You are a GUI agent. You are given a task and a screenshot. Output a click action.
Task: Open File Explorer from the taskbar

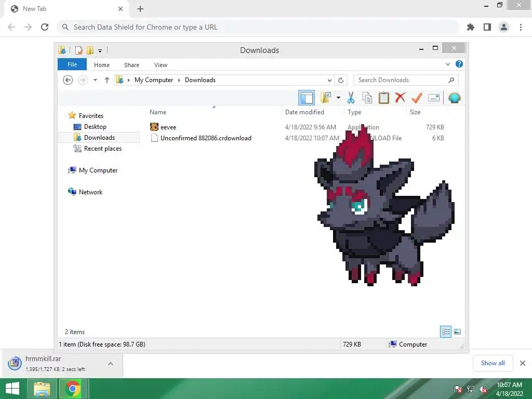42,389
